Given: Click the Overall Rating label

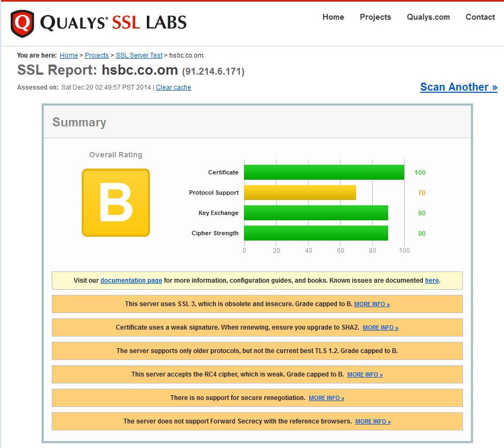Looking at the screenshot, I should (x=116, y=155).
